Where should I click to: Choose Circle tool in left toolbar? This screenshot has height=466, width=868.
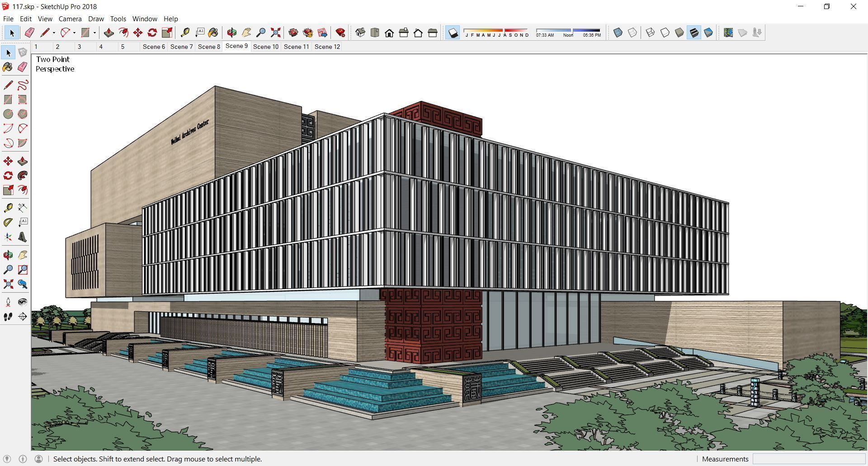8,114
